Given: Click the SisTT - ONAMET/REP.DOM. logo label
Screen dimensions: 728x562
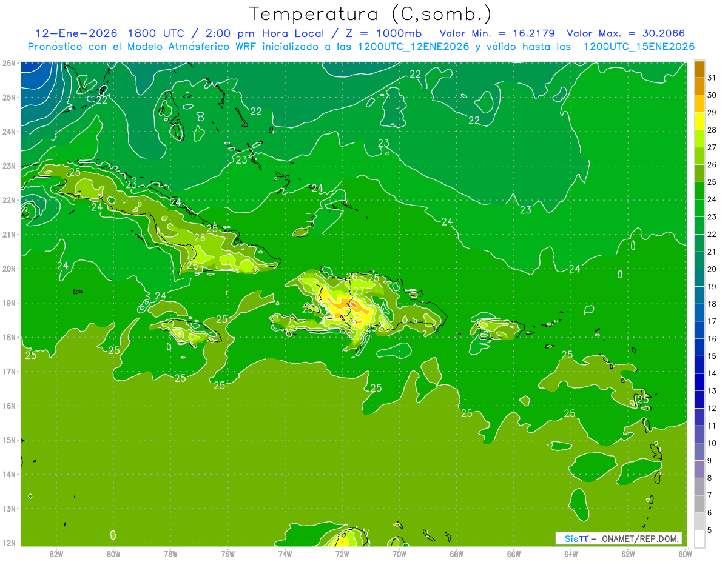Looking at the screenshot, I should coord(618,538).
